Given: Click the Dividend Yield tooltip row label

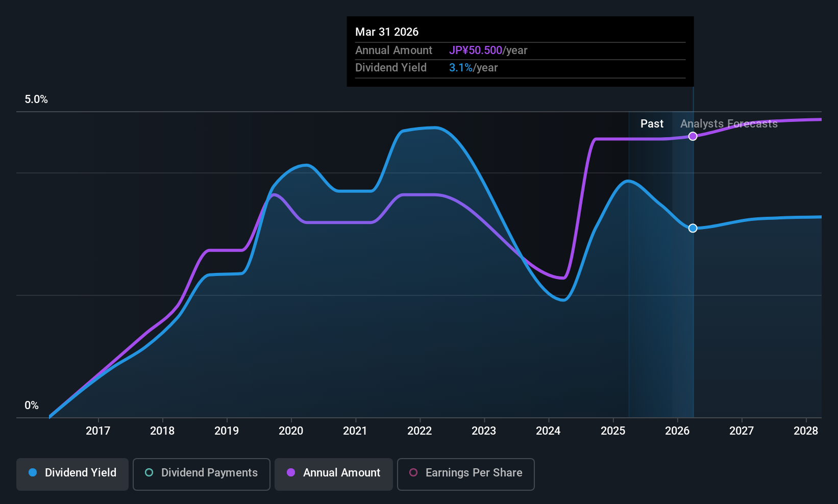Looking at the screenshot, I should point(391,68).
